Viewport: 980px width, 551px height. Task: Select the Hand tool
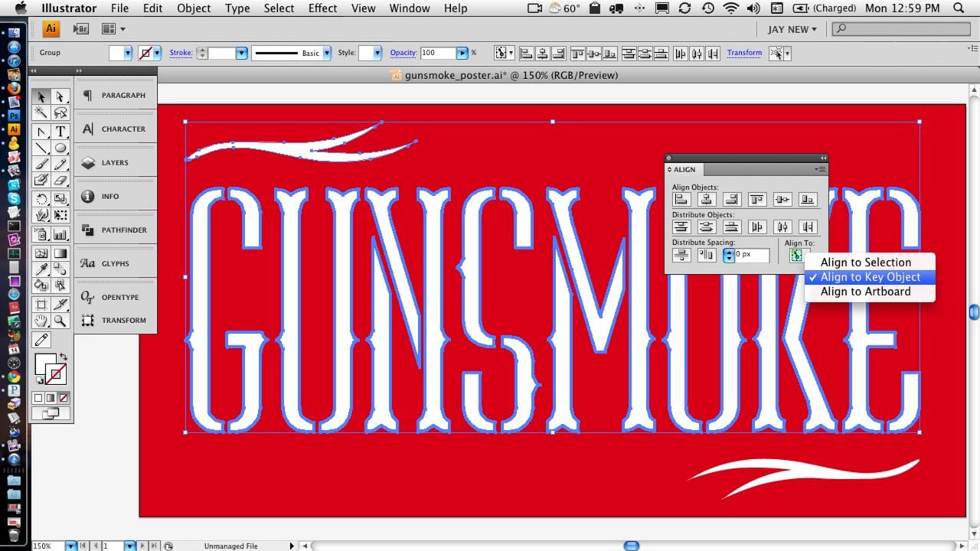click(41, 321)
